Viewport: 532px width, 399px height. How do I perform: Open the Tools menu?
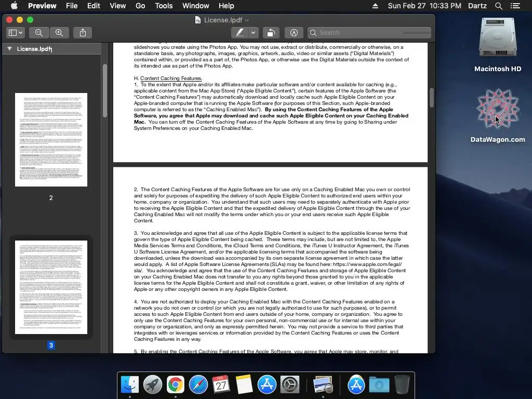tap(164, 6)
